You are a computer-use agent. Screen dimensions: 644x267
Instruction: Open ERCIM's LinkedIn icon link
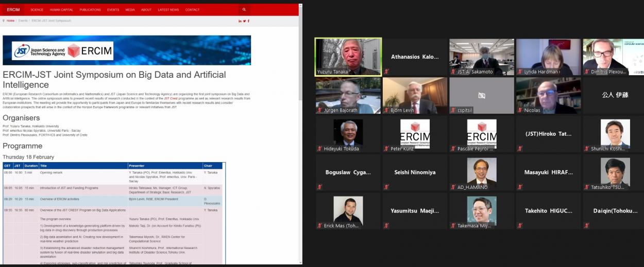click(240, 21)
